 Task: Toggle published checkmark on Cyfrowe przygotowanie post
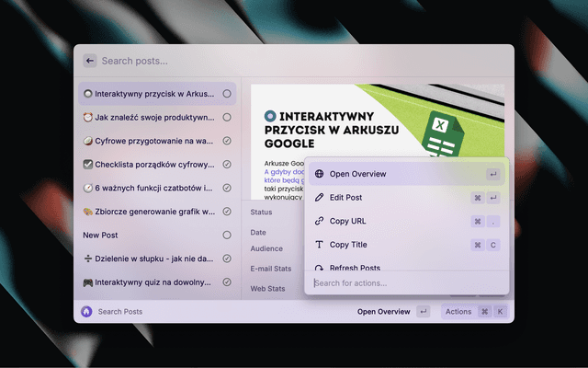(227, 141)
